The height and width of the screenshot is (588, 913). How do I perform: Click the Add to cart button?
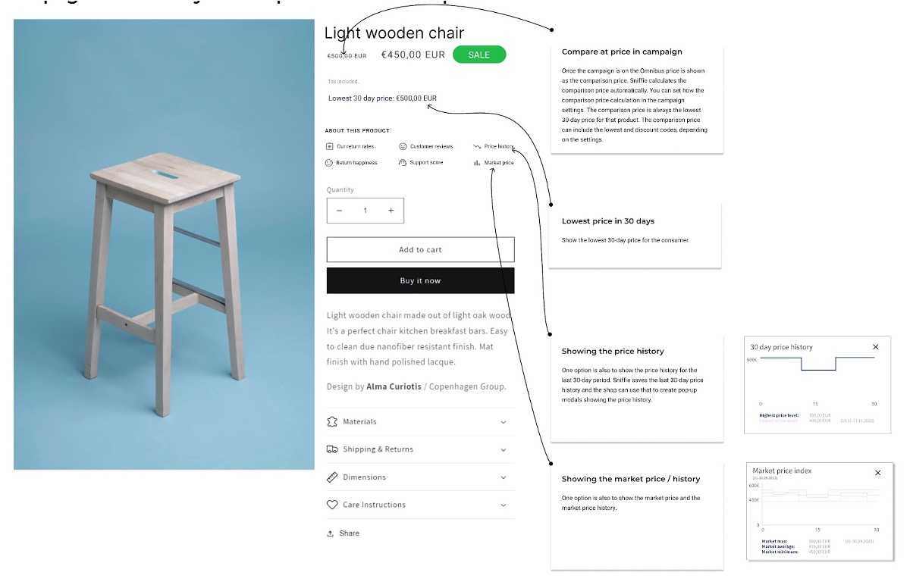(x=420, y=249)
